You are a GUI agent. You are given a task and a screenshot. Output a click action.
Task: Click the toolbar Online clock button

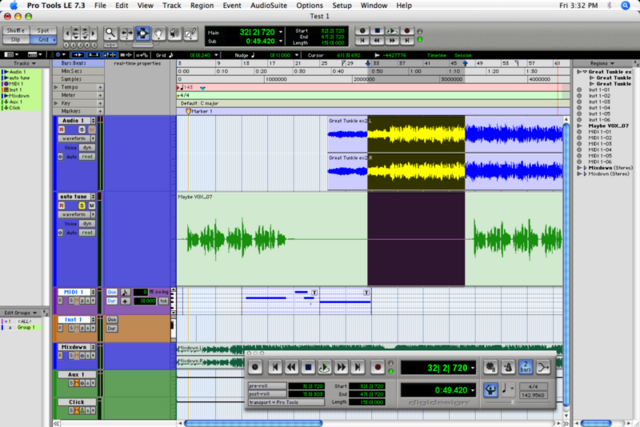click(x=362, y=31)
